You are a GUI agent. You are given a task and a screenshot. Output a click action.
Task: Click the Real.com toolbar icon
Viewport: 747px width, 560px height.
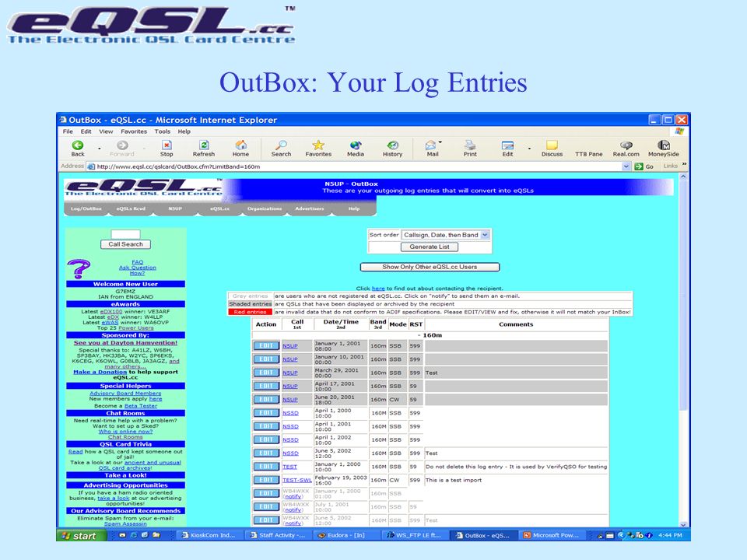point(626,145)
